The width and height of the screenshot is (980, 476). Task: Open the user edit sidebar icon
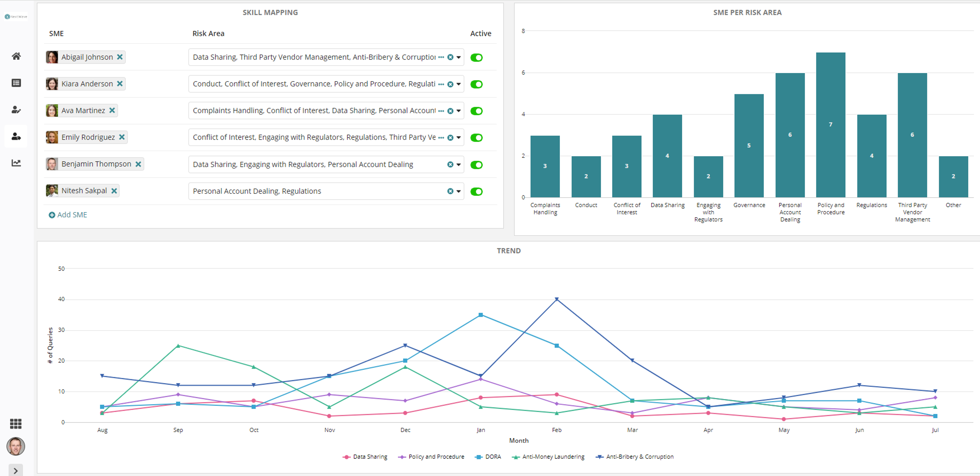(16, 110)
